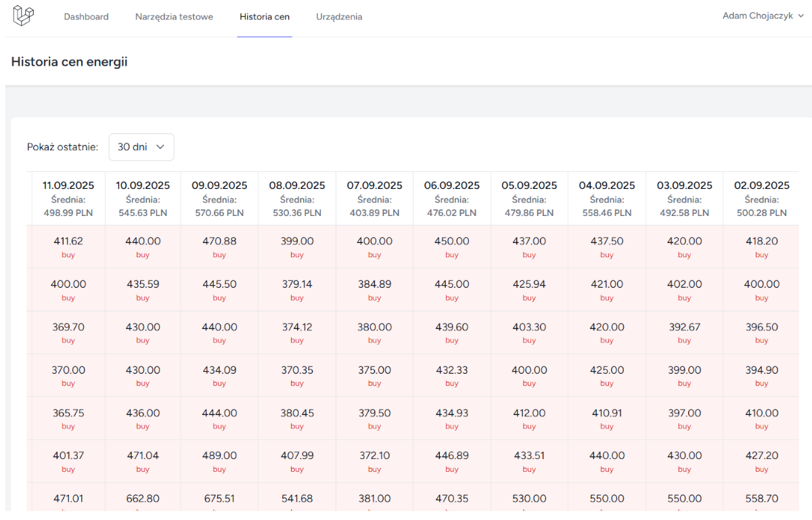Click average 492.58 PLN value
This screenshot has height=520, width=812.
coord(685,213)
